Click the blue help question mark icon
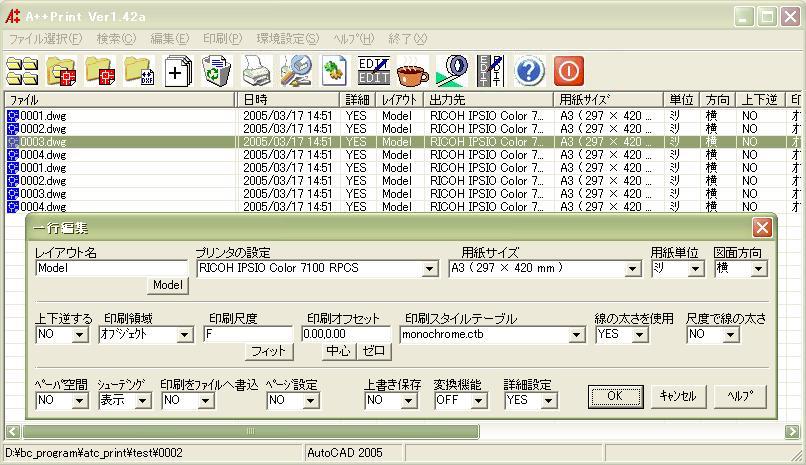Screen dimensions: 806x465 pos(529,71)
